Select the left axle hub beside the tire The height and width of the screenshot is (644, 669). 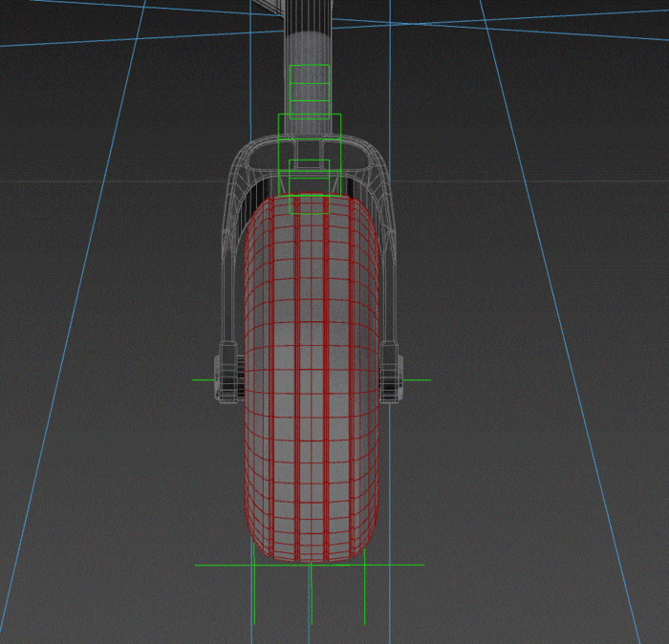pos(228,372)
